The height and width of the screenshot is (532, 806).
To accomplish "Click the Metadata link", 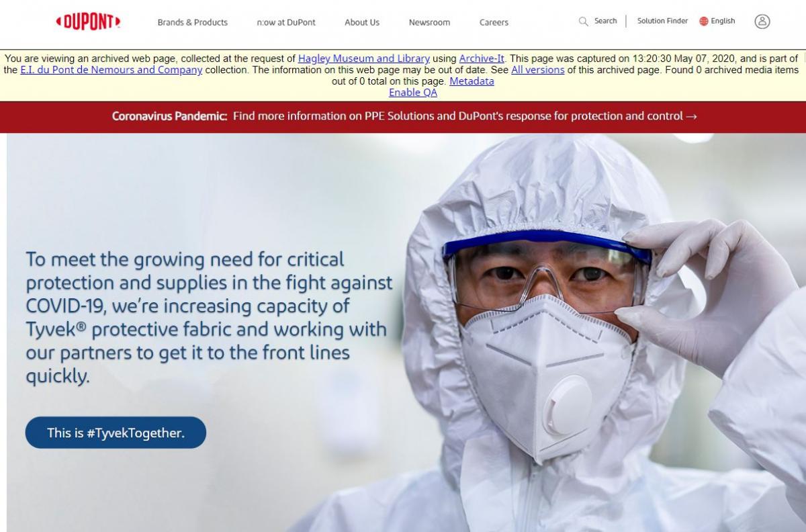I will click(x=472, y=81).
